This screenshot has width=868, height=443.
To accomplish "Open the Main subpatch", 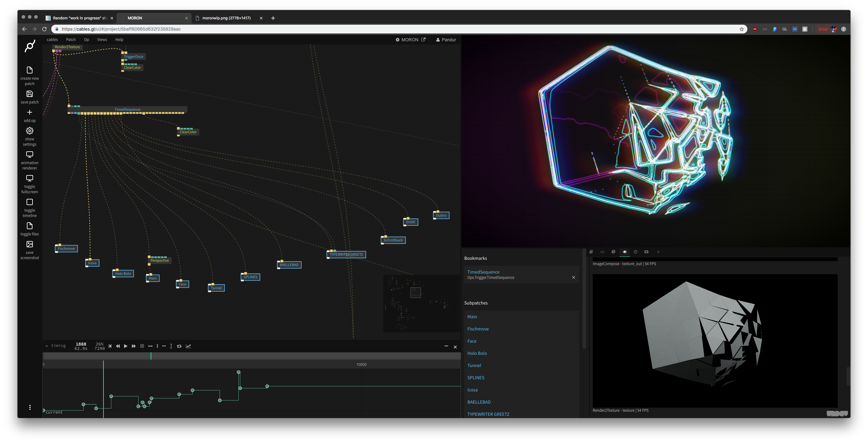I will [x=472, y=317].
